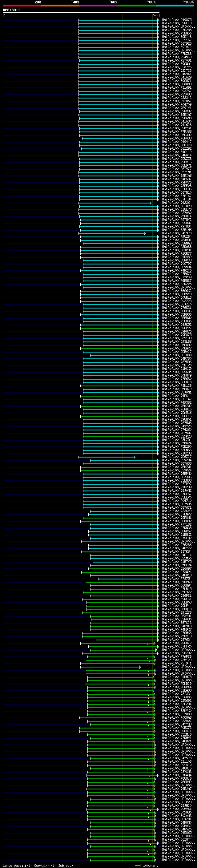Click the UniRef100_Q0GBZ2 label
The height and width of the screenshot is (868, 197).
point(177,643)
